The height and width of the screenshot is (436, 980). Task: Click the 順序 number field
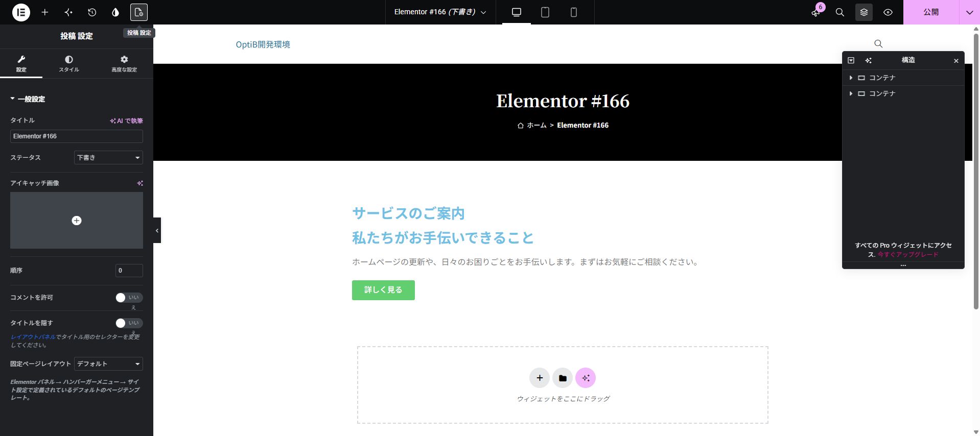coord(129,271)
